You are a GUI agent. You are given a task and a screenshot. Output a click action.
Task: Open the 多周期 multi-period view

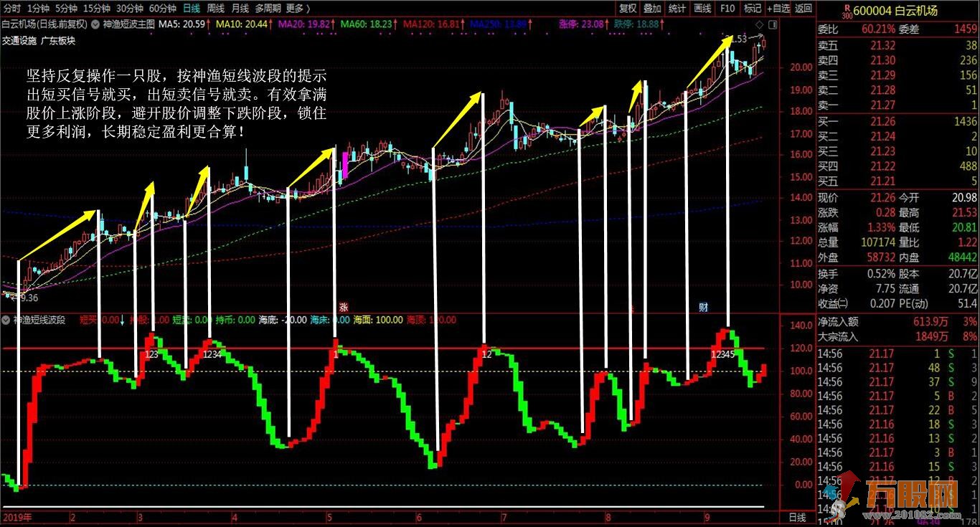[268, 8]
